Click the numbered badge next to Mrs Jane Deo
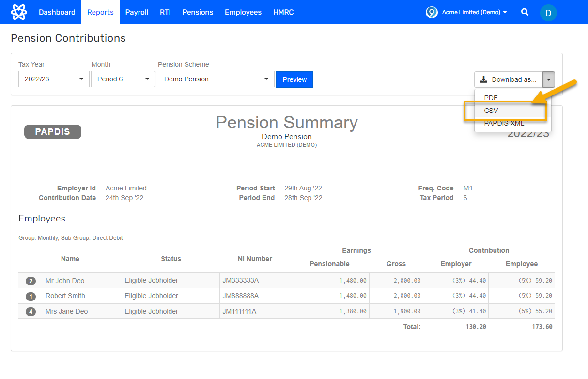The width and height of the screenshot is (588, 379). (31, 311)
